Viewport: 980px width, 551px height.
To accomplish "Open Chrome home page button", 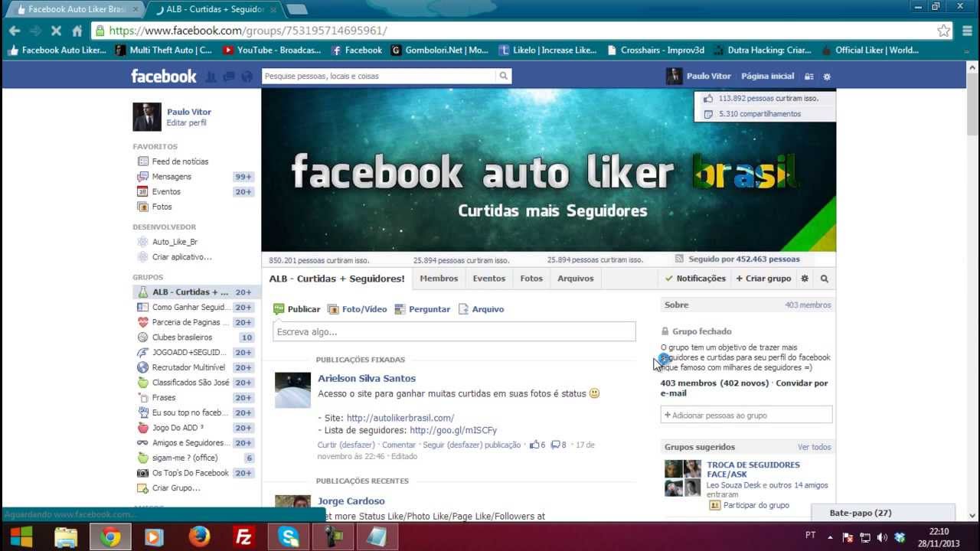I will click(x=77, y=31).
